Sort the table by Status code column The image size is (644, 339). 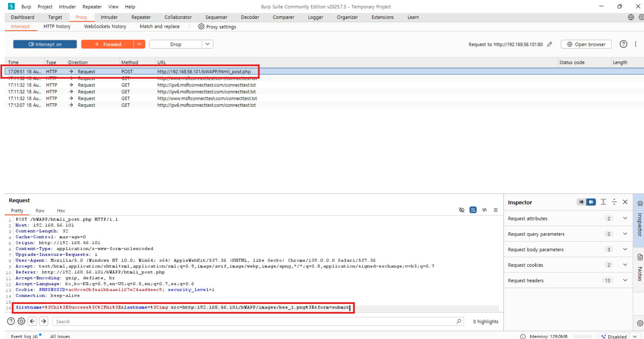coord(572,62)
